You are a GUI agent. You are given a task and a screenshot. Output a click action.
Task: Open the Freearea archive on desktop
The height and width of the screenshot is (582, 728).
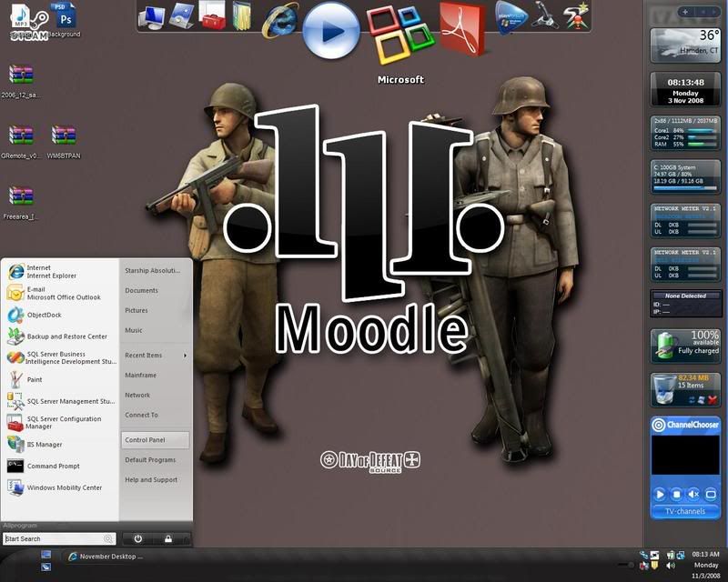point(21,203)
